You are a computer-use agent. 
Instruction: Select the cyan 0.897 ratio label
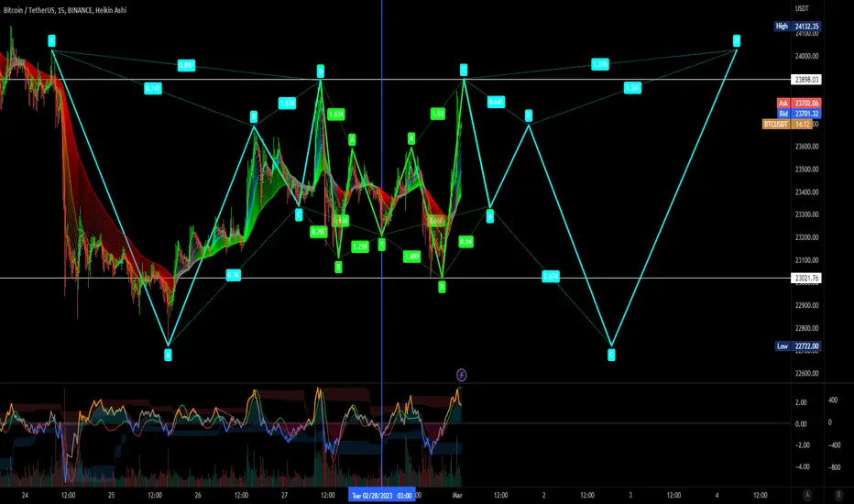coord(186,65)
